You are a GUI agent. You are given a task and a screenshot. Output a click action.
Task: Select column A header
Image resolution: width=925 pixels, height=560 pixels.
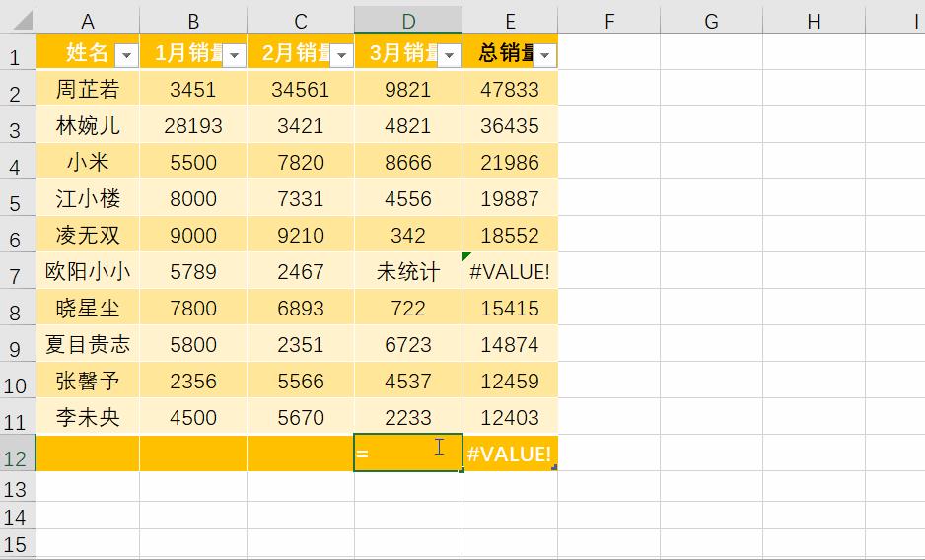pyautogui.click(x=88, y=21)
